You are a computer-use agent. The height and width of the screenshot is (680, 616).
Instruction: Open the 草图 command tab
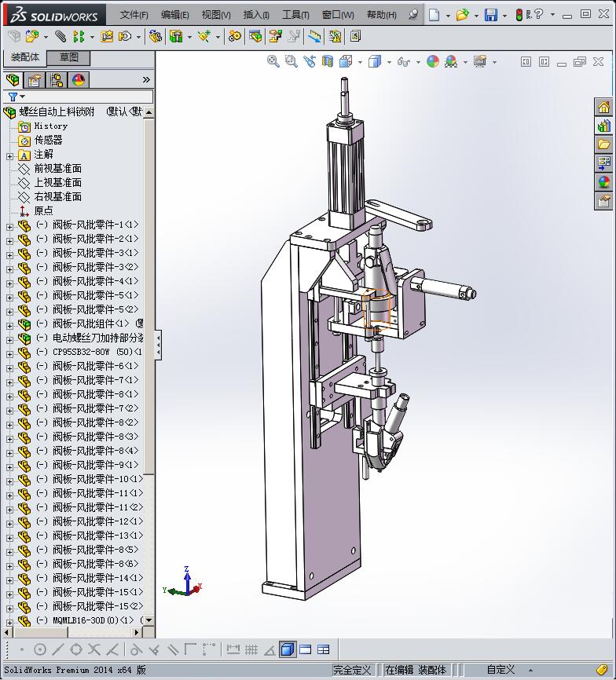[x=68, y=57]
